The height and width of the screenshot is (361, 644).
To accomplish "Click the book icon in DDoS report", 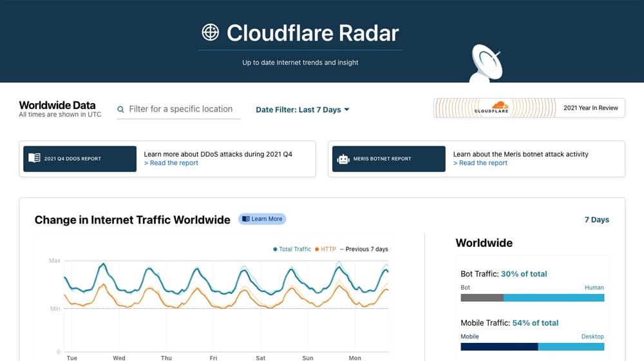I will tap(34, 159).
